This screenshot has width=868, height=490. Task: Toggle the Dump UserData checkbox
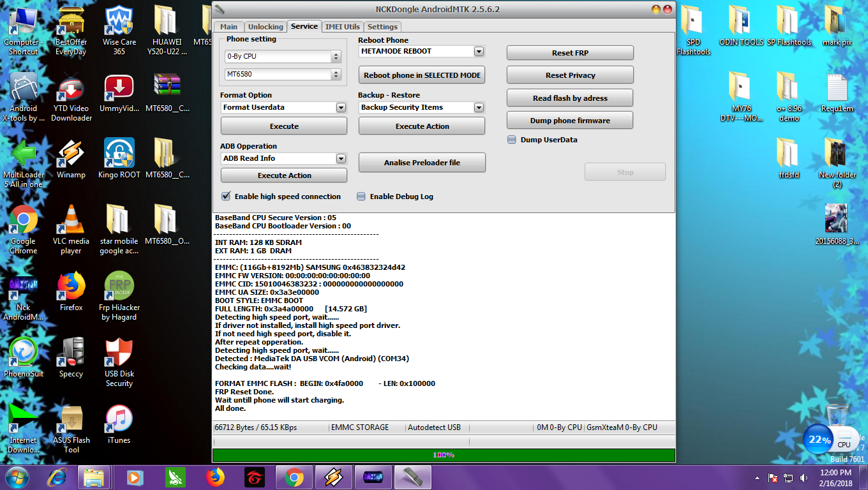(512, 140)
